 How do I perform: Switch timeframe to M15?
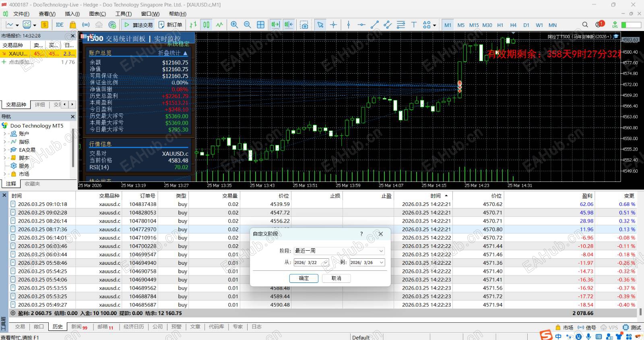coord(474,25)
